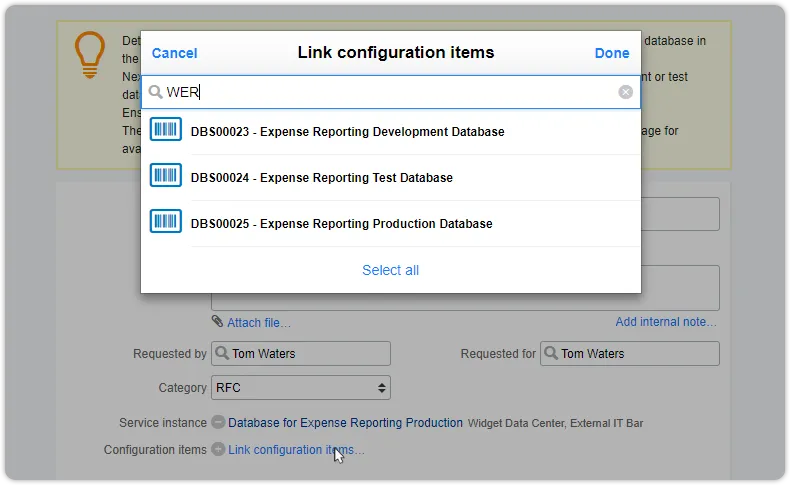Screen dimensions: 790x485
Task: Open the Add internal note link
Action: click(x=666, y=322)
